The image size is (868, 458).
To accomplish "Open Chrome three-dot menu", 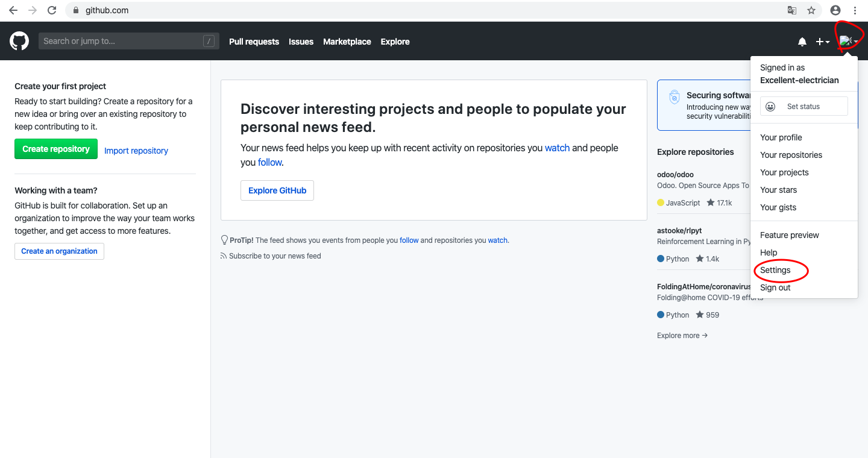I will click(855, 10).
